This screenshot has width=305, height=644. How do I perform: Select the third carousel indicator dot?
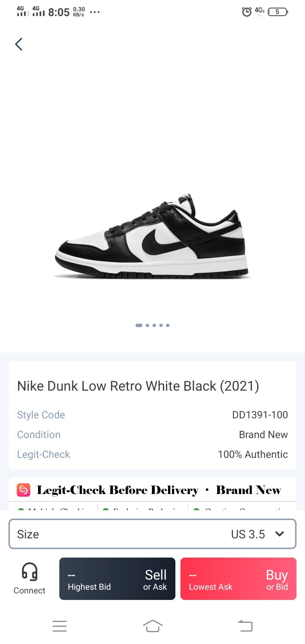154,325
